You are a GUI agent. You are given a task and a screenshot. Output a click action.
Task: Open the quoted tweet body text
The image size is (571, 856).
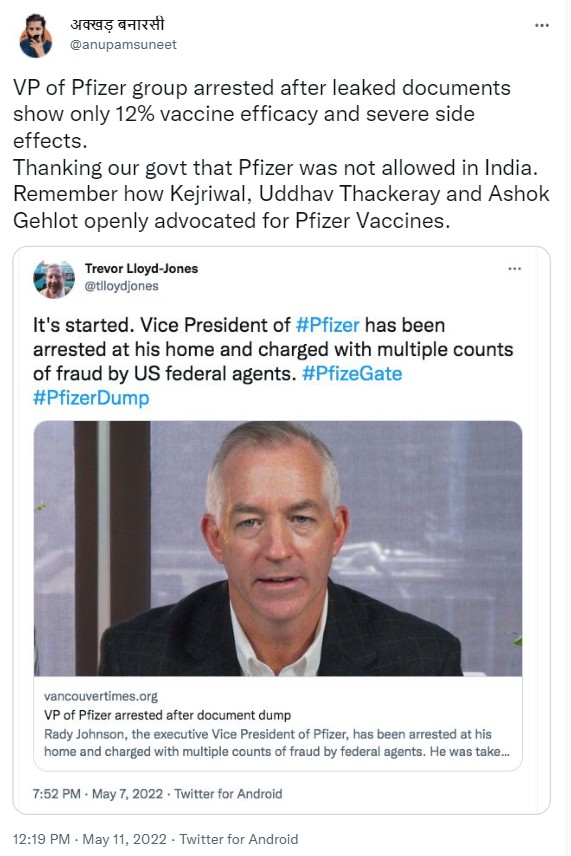pyautogui.click(x=273, y=361)
